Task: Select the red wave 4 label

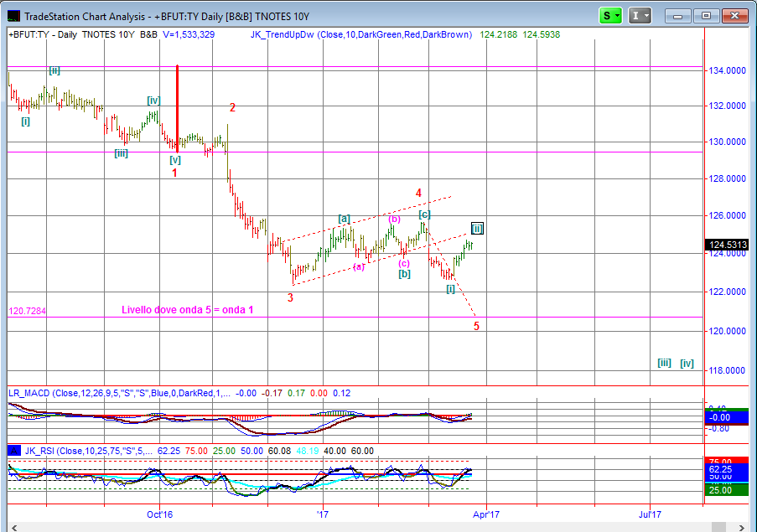Action: pyautogui.click(x=418, y=193)
